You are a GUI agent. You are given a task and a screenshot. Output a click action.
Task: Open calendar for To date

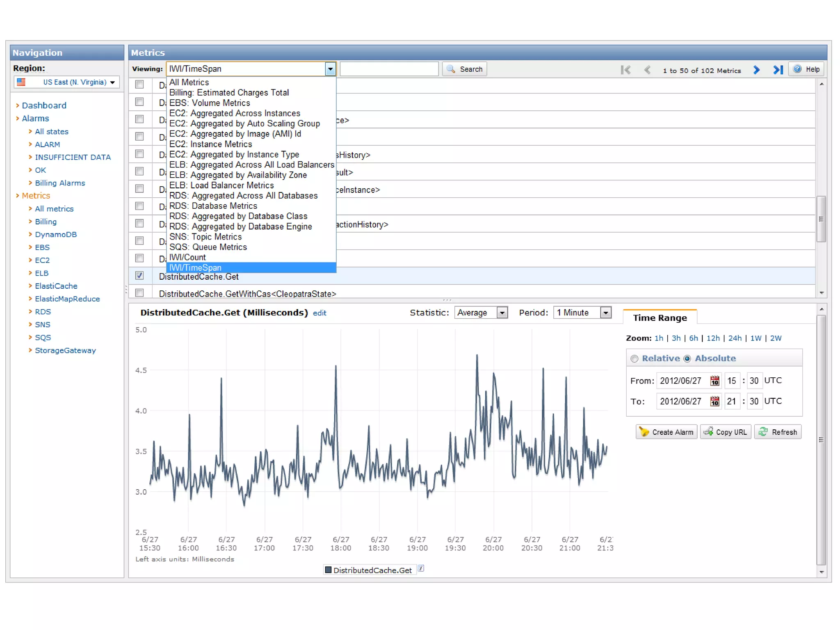[x=714, y=401]
